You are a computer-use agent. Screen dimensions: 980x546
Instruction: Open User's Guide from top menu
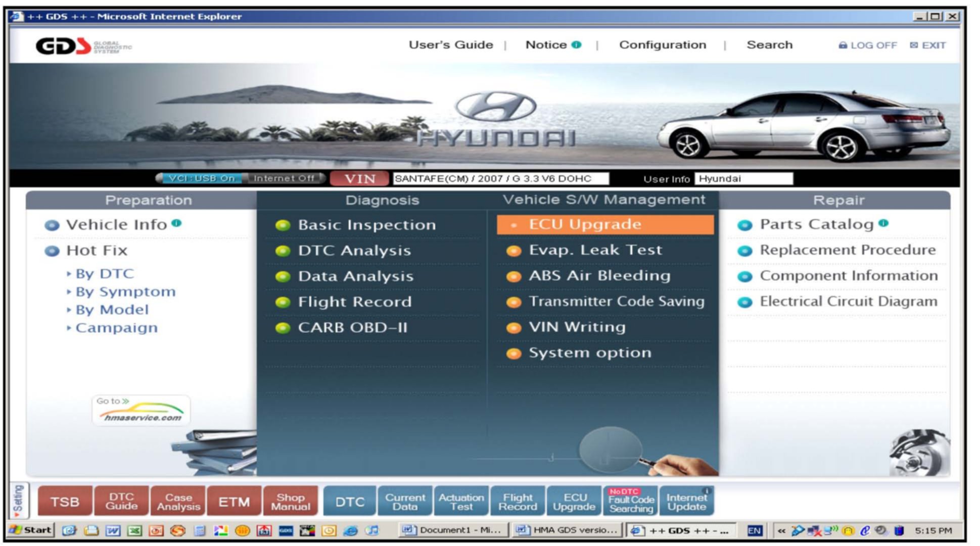tap(450, 45)
